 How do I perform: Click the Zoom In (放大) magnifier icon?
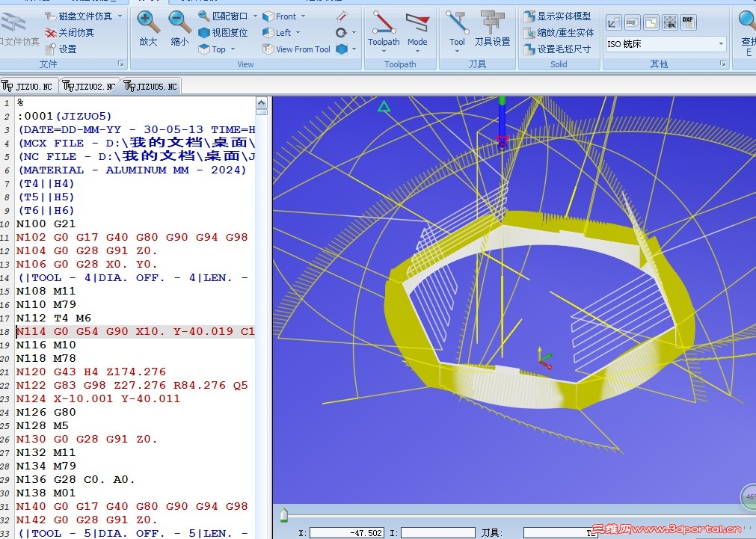coord(148,22)
